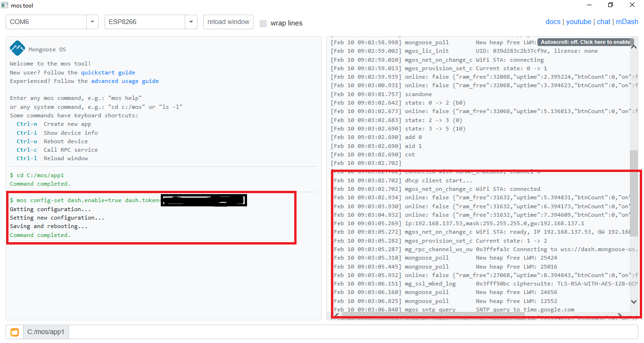Viewport: 644px width, 343px height.
Task: Open the ESP8266 board dropdown arrow
Action: click(191, 22)
